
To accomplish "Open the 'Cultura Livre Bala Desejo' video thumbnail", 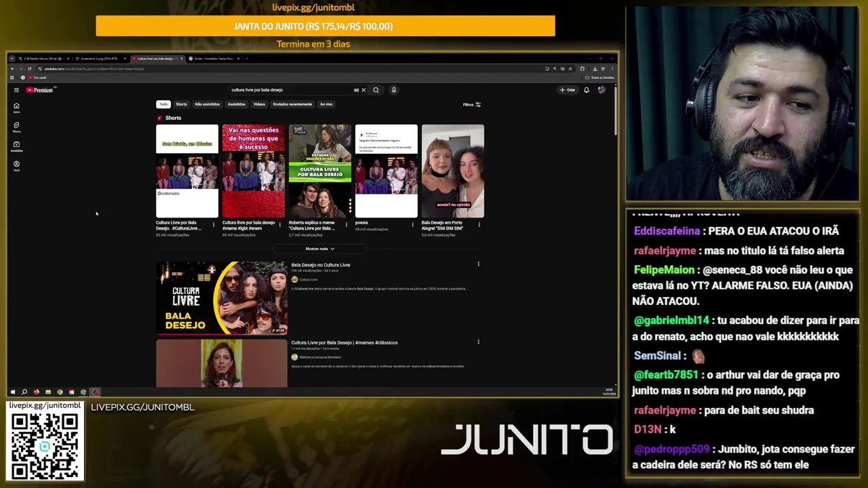I will pos(222,298).
